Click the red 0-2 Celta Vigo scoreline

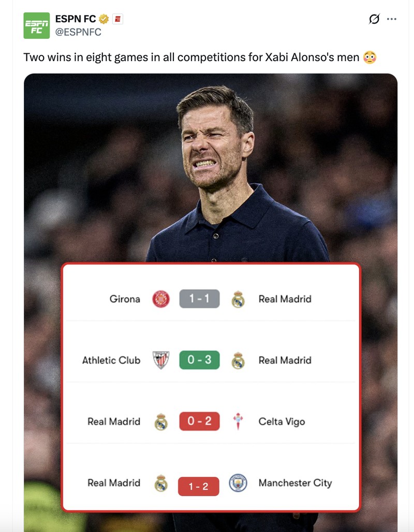coord(199,421)
